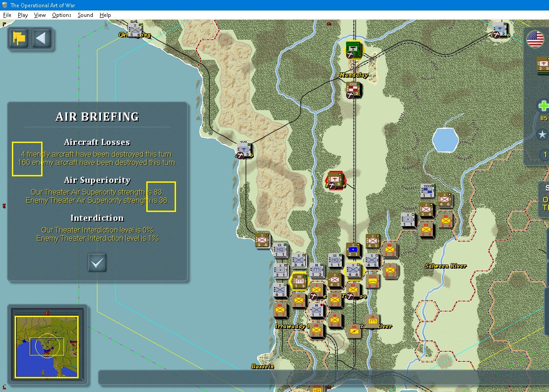Click the star icon in right panel
The height and width of the screenshot is (392, 549).
click(543, 134)
